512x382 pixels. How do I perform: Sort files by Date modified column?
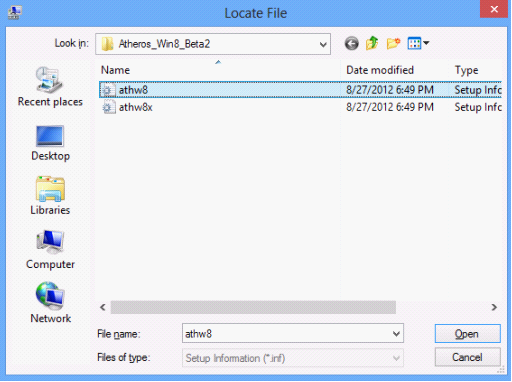380,70
